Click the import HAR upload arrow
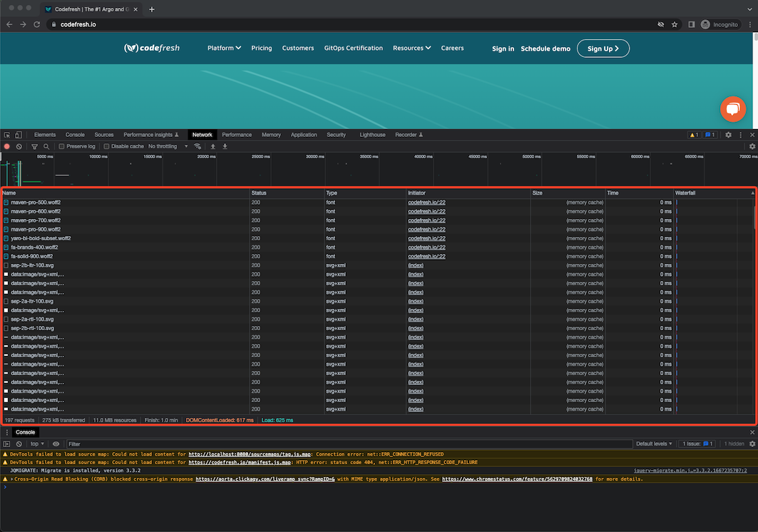This screenshot has height=532, width=758. 212,146
